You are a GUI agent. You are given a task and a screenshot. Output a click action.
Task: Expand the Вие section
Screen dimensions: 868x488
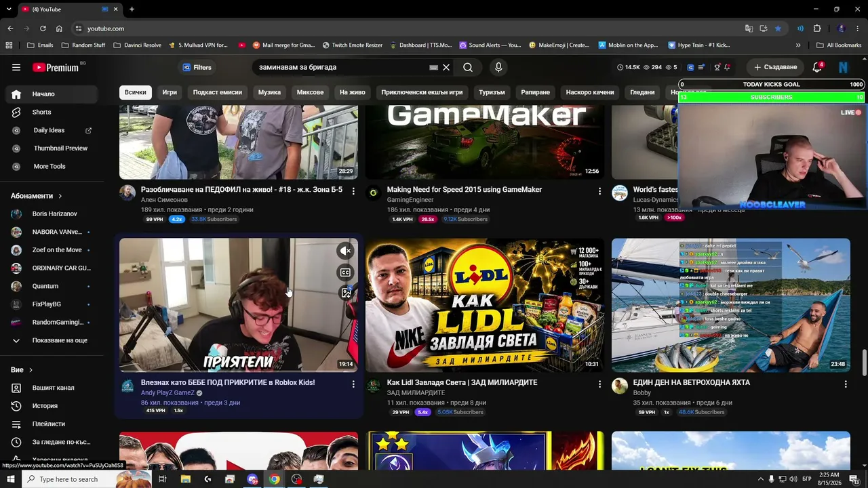22,370
